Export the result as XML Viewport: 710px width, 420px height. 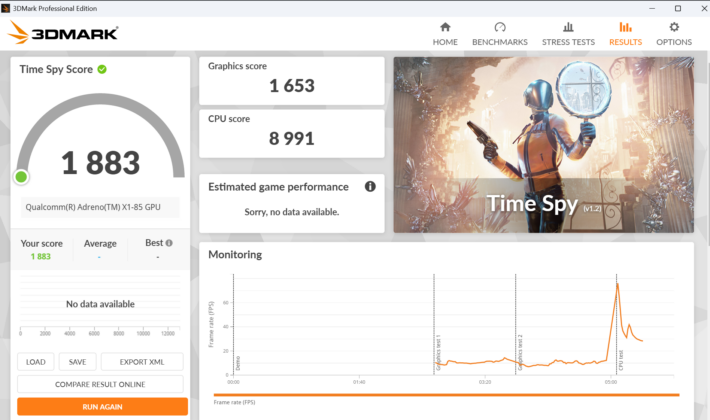(x=142, y=362)
